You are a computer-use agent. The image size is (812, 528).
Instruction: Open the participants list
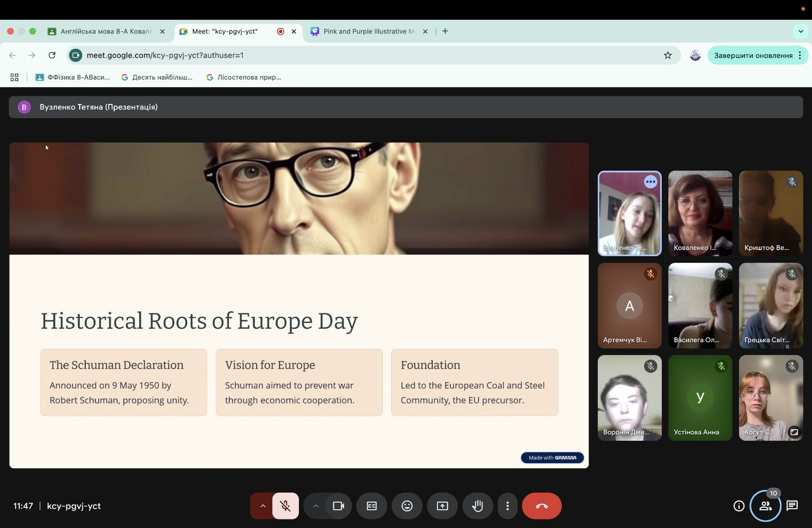[765, 506]
